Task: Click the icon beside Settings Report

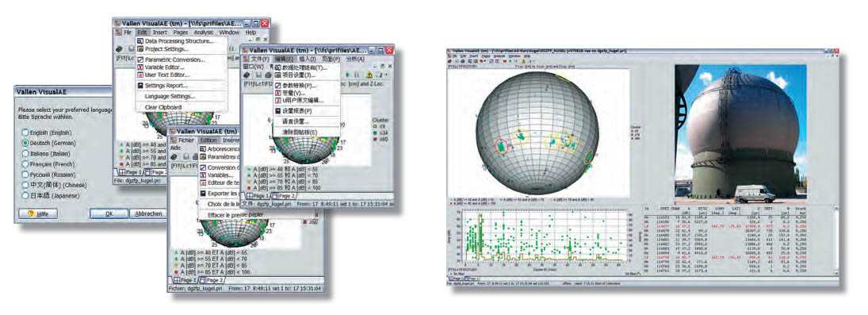Action: point(140,86)
